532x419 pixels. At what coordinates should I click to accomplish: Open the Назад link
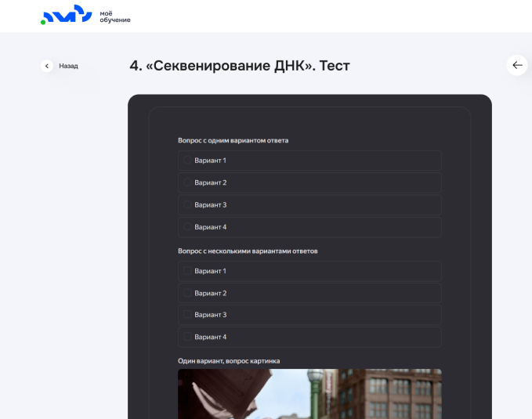coord(68,66)
